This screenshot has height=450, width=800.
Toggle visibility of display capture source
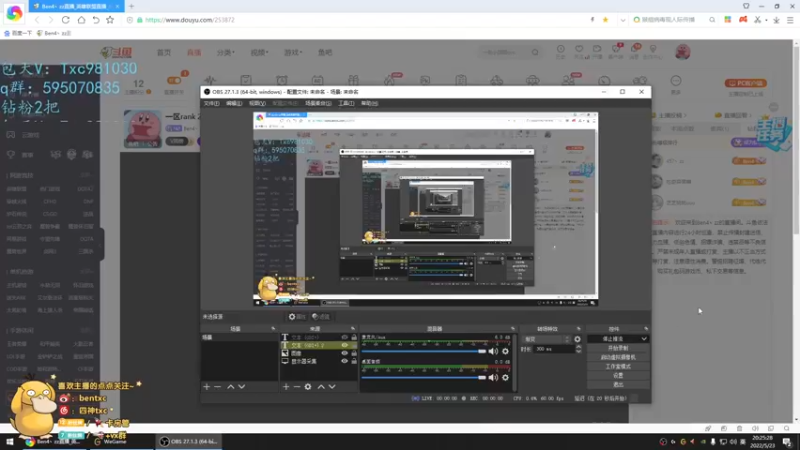tap(344, 361)
